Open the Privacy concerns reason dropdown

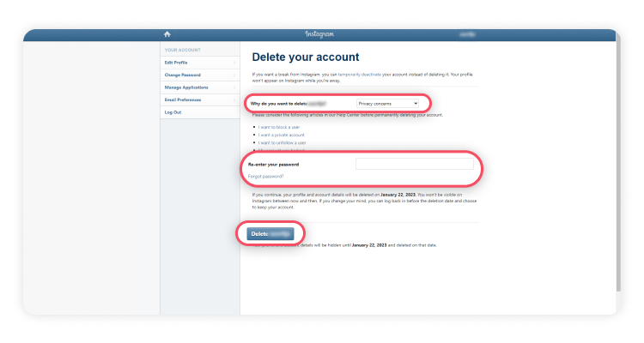tap(387, 104)
